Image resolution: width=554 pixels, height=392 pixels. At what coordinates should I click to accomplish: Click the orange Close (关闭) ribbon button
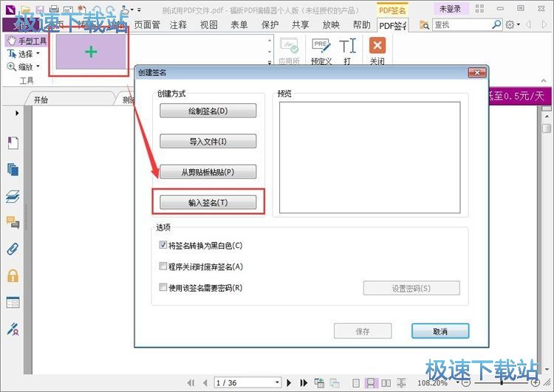pos(377,51)
